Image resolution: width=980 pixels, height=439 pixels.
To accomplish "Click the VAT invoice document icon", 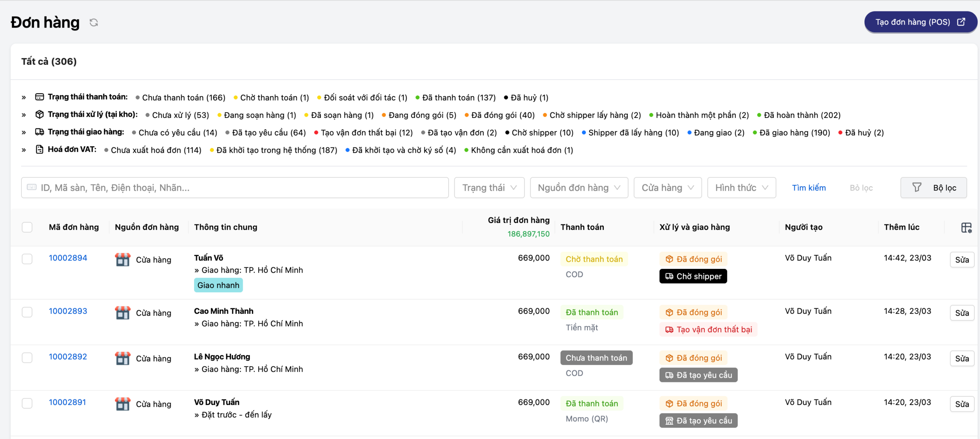I will pyautogui.click(x=39, y=149).
